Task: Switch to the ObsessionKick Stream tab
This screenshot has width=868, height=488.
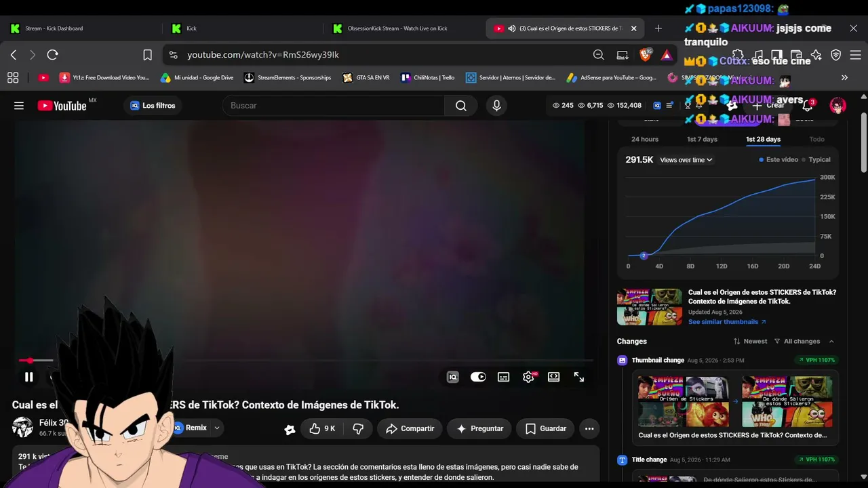Action: tap(405, 28)
